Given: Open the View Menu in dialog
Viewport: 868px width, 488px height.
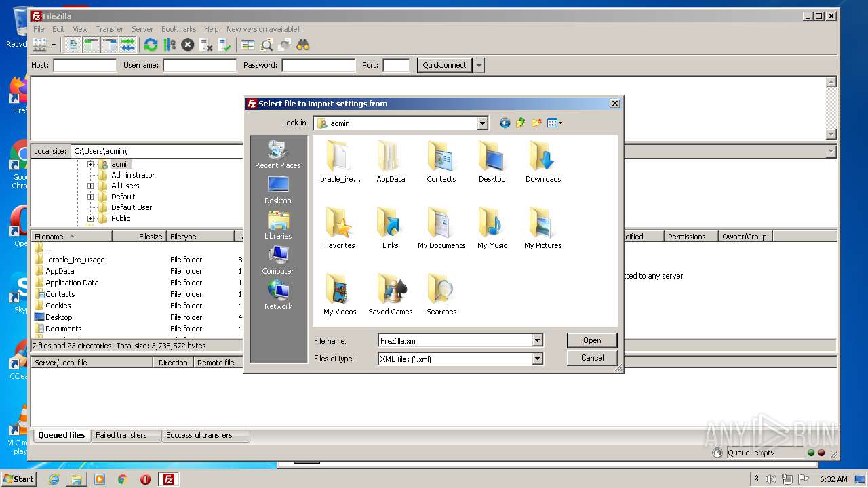Looking at the screenshot, I should pyautogui.click(x=555, y=123).
